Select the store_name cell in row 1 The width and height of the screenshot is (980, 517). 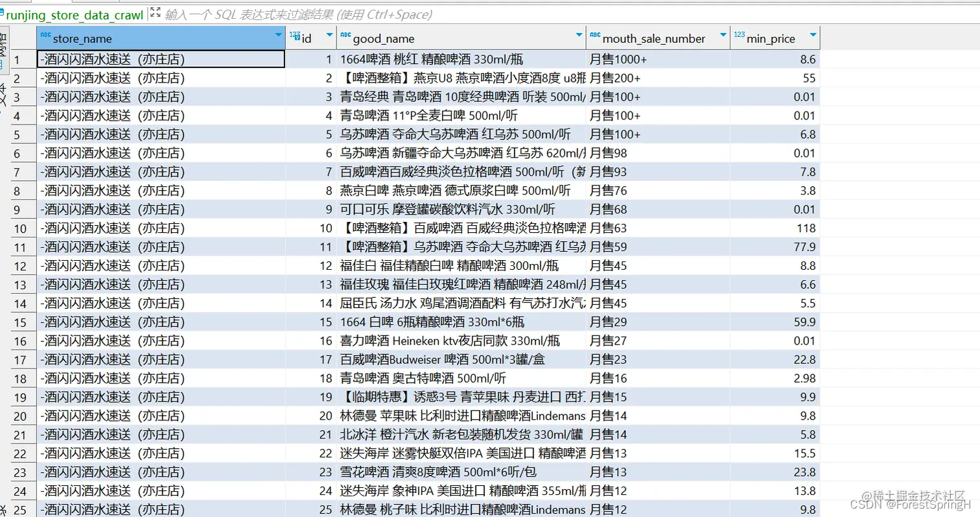tap(161, 60)
